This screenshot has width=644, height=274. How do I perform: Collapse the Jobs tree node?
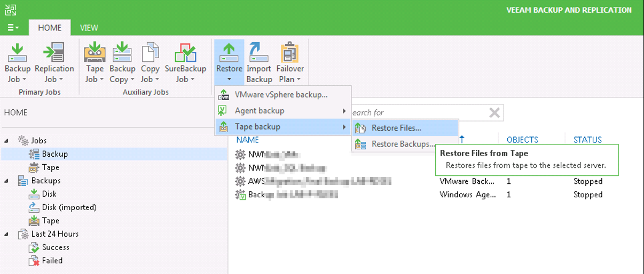point(6,141)
